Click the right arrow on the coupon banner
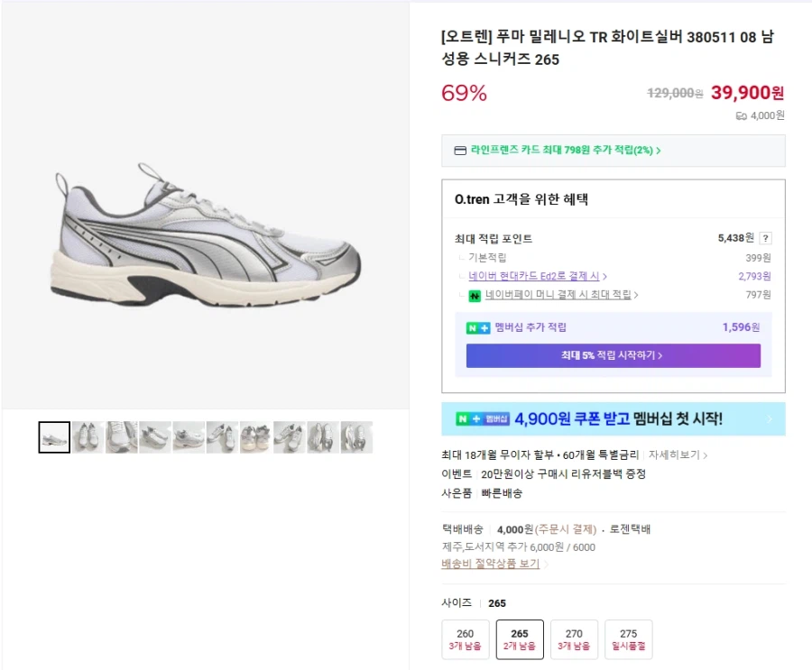The height and width of the screenshot is (670, 812). pos(770,419)
